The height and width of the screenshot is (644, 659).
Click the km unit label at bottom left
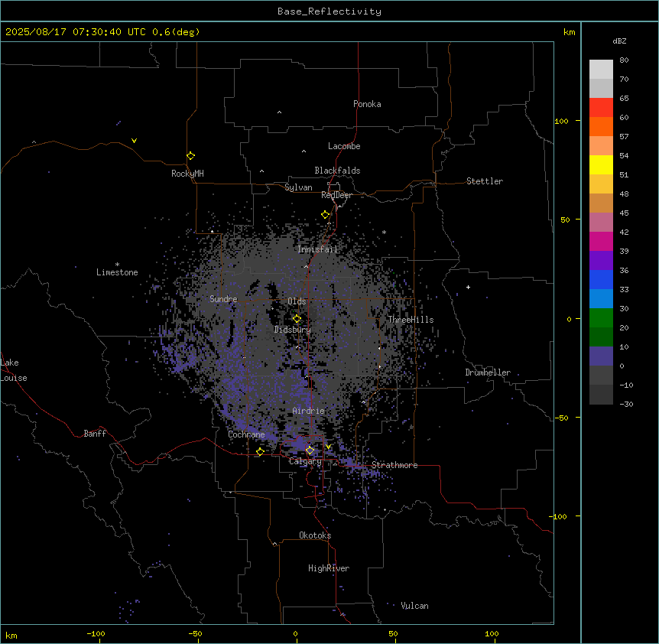point(11,635)
